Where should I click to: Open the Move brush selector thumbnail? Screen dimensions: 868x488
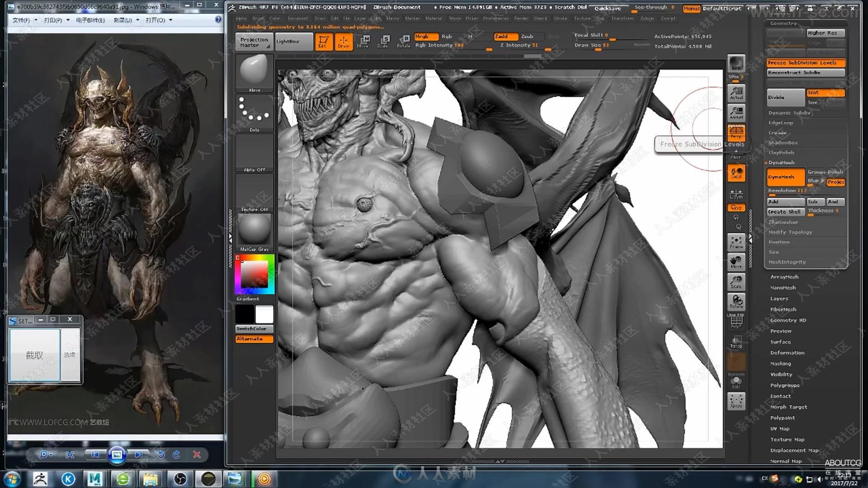(254, 73)
